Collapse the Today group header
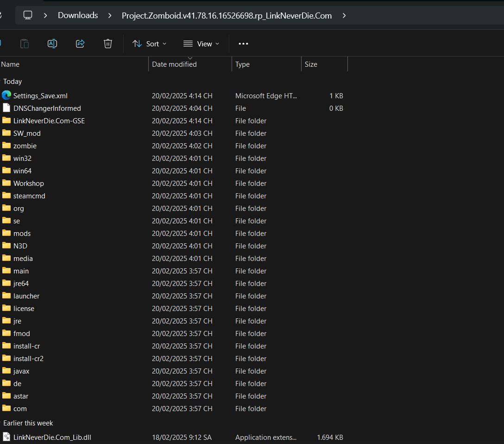This screenshot has width=504, height=444. (x=13, y=81)
